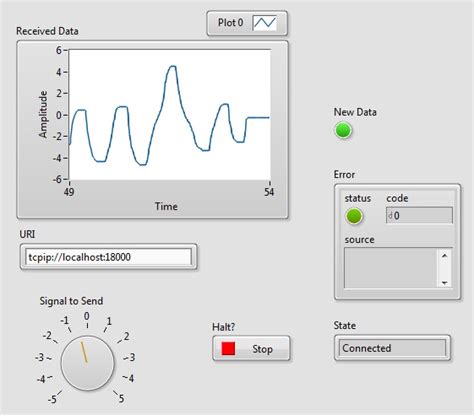Click the State indicator showing Connected

pyautogui.click(x=392, y=348)
